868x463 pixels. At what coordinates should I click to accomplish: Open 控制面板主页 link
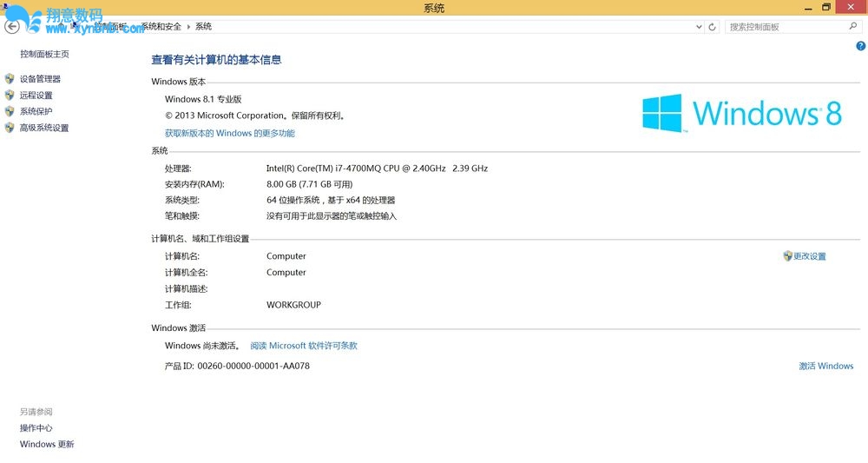click(44, 54)
